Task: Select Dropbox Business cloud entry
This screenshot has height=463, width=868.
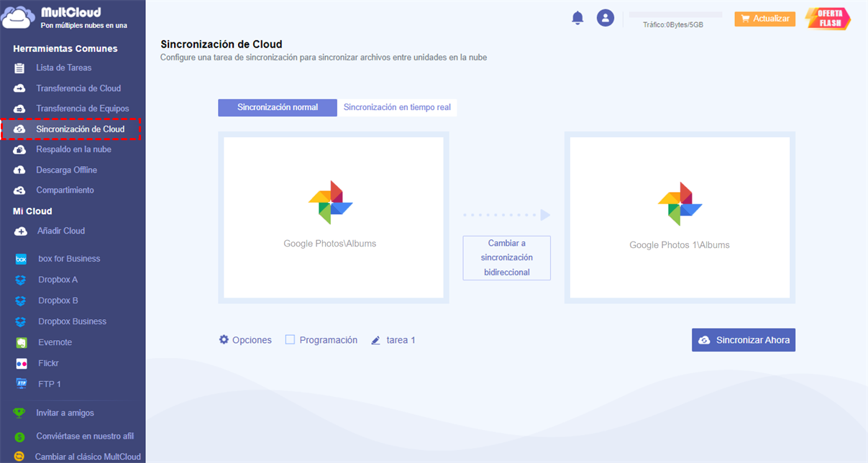Action: 73,321
